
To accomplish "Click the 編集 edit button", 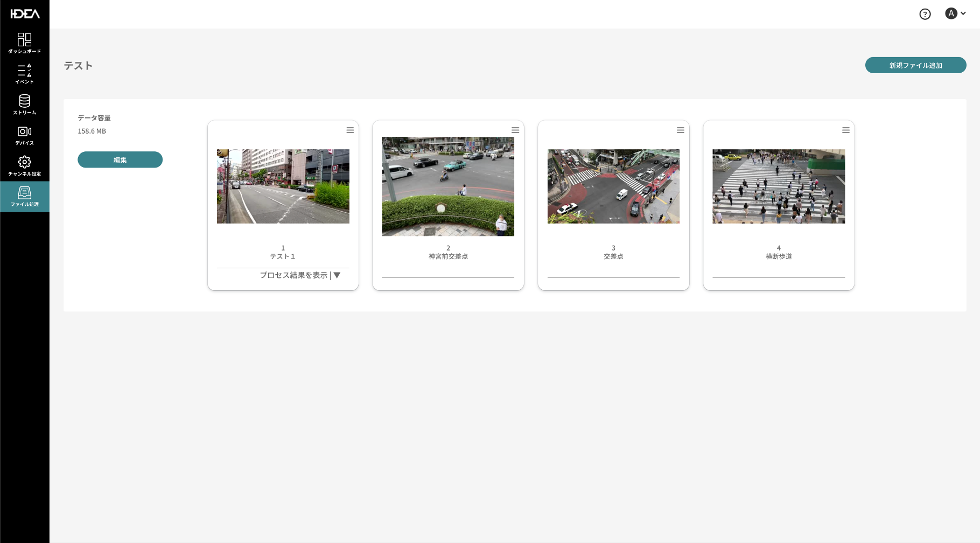I will pos(120,159).
